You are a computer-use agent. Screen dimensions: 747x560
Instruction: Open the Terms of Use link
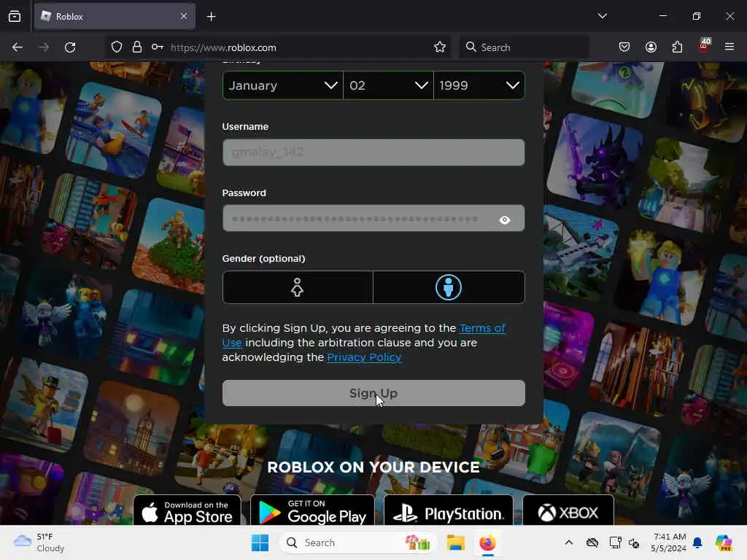(x=483, y=328)
